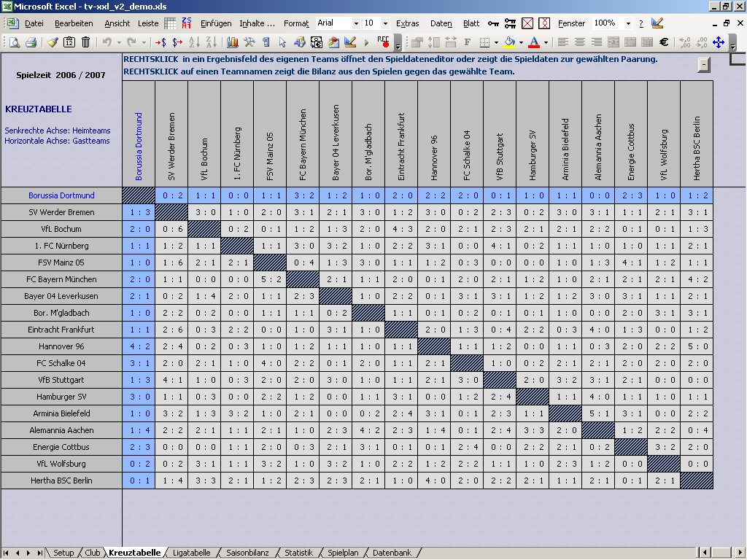Viewport: 747px width, 560px height.
Task: Toggle merge and center cells
Action: pyautogui.click(x=613, y=42)
